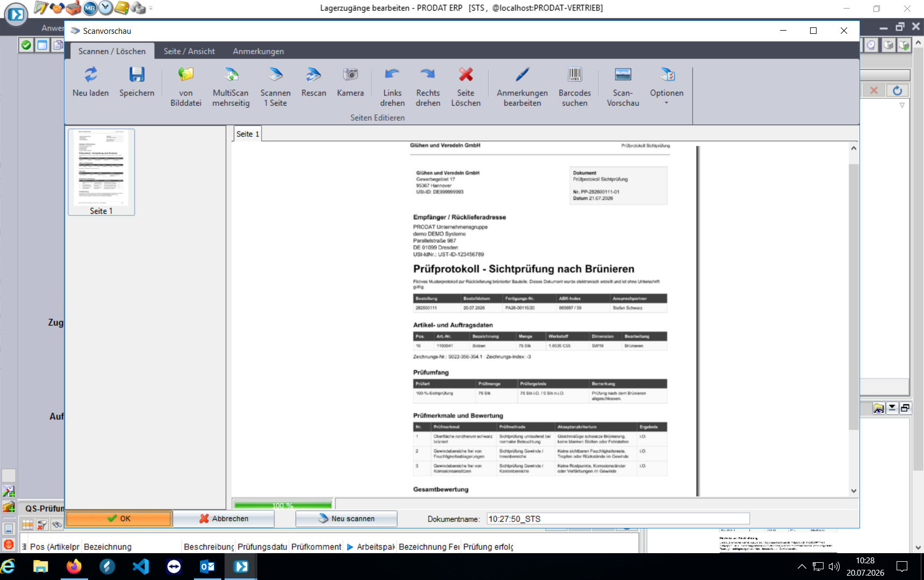
Task: Click the printer with green arrow icon
Action: pyautogui.click(x=905, y=45)
